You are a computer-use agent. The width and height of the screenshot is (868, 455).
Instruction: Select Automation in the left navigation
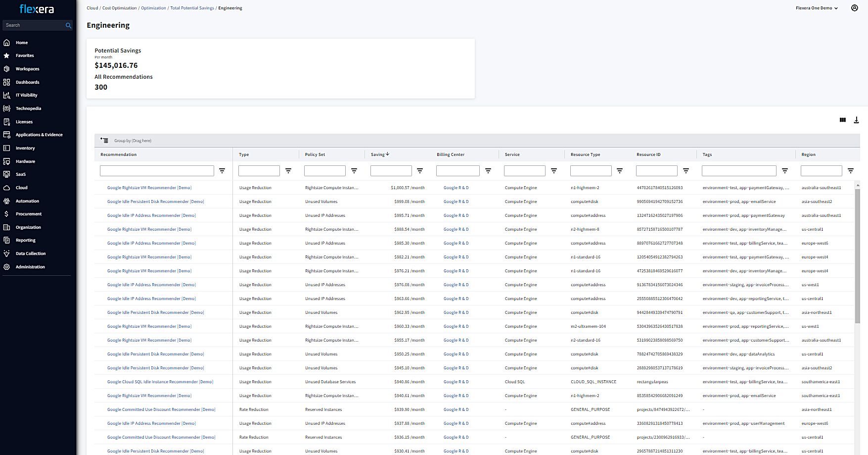point(27,201)
